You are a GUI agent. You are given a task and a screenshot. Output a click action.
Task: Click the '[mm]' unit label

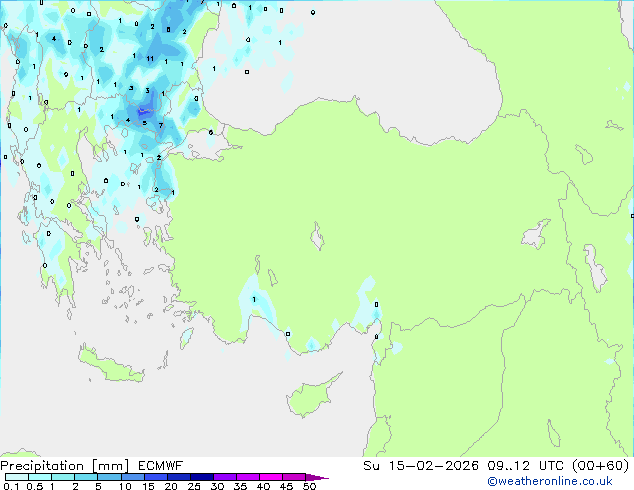(110, 466)
